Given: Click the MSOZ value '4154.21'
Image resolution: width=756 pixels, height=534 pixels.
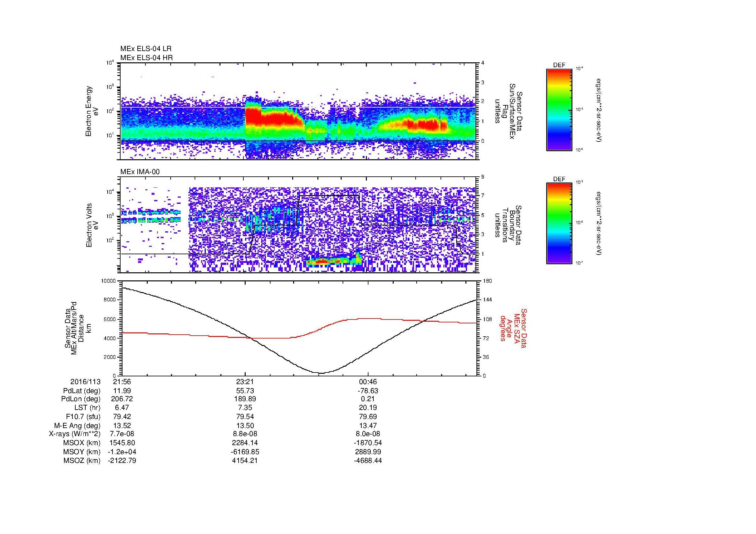Looking at the screenshot, I should tap(245, 461).
